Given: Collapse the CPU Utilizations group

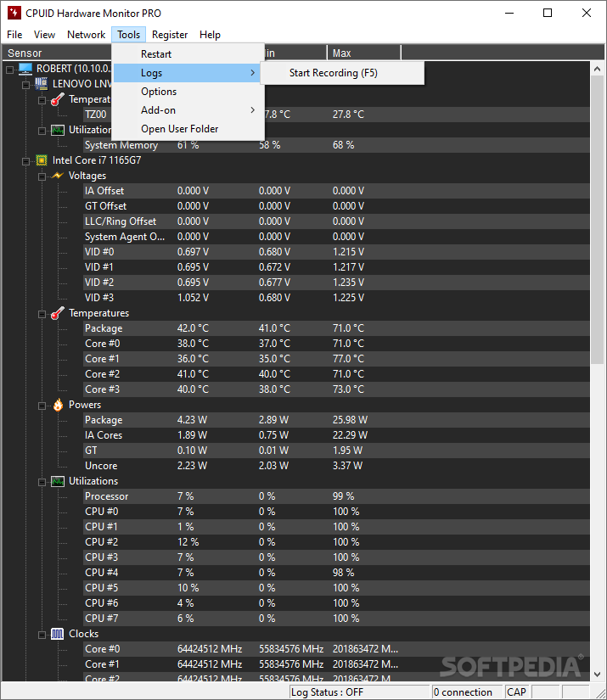Looking at the screenshot, I should coord(42,482).
